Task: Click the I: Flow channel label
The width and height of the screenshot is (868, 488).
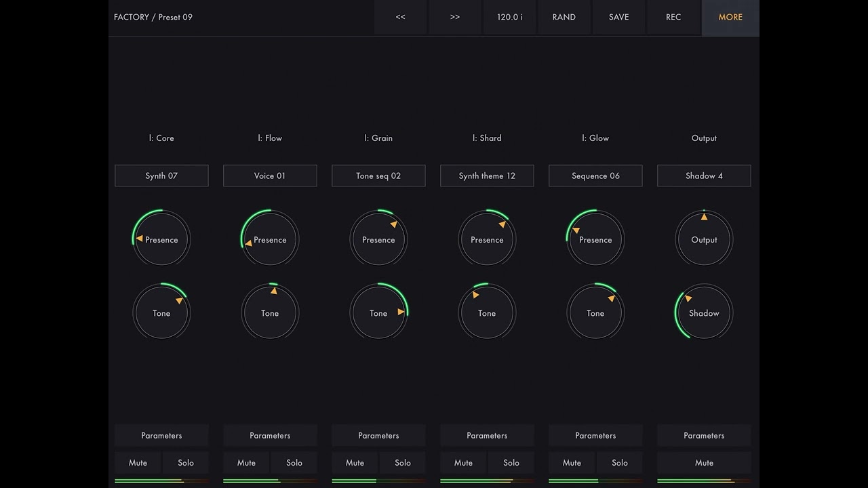Action: point(270,138)
